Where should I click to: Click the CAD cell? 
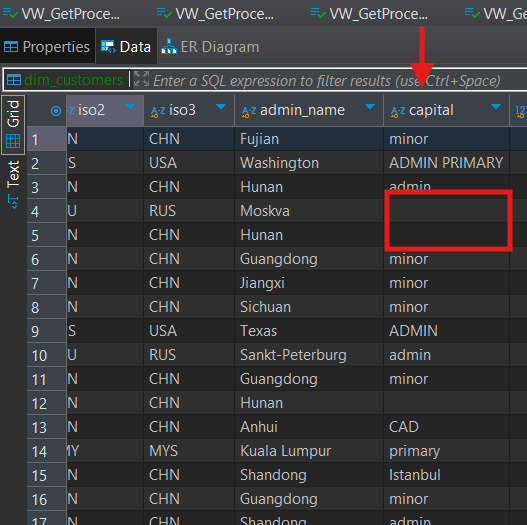tap(446, 427)
